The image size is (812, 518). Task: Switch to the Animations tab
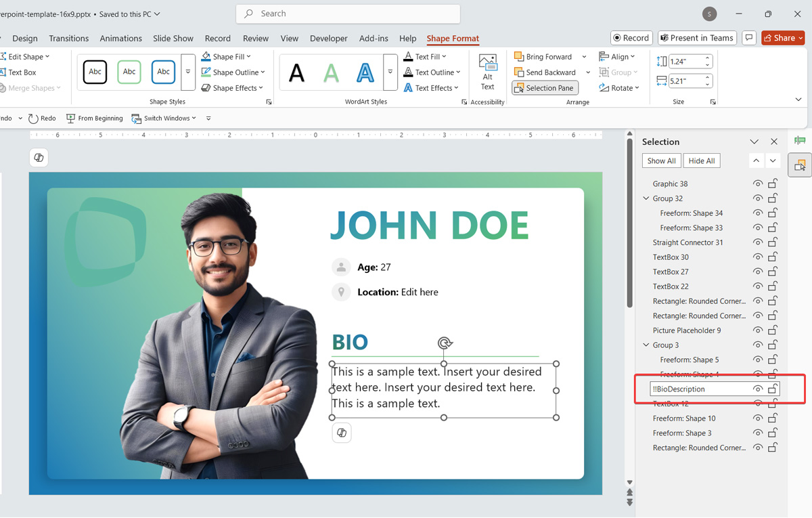121,39
